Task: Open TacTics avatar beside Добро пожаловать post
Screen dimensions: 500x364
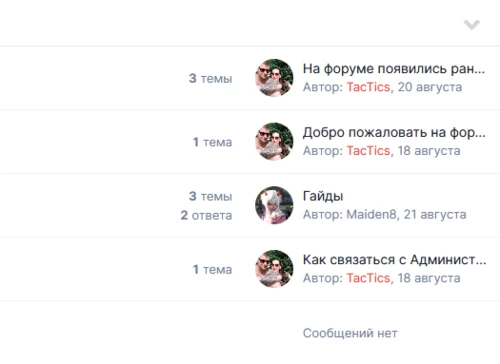Action: click(274, 141)
